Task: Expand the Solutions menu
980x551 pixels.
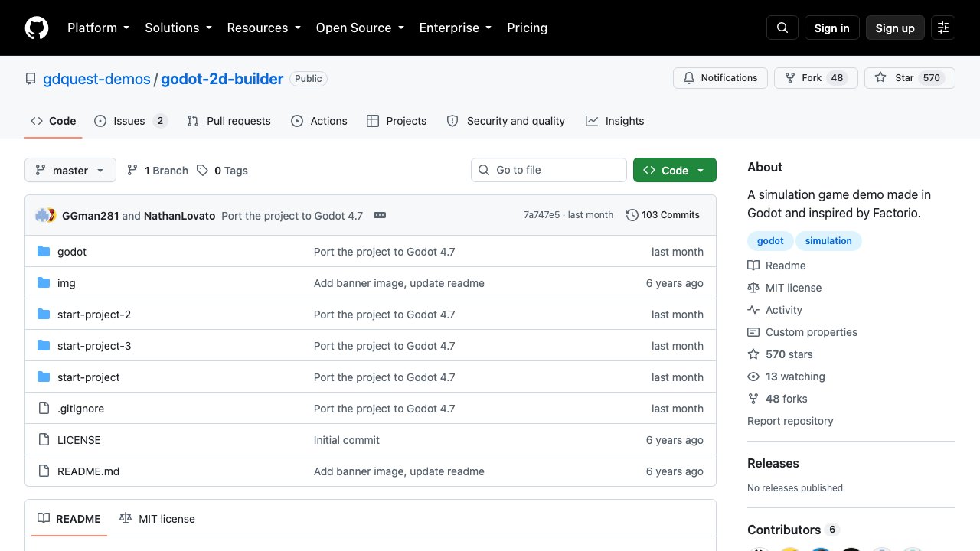Action: coord(178,28)
